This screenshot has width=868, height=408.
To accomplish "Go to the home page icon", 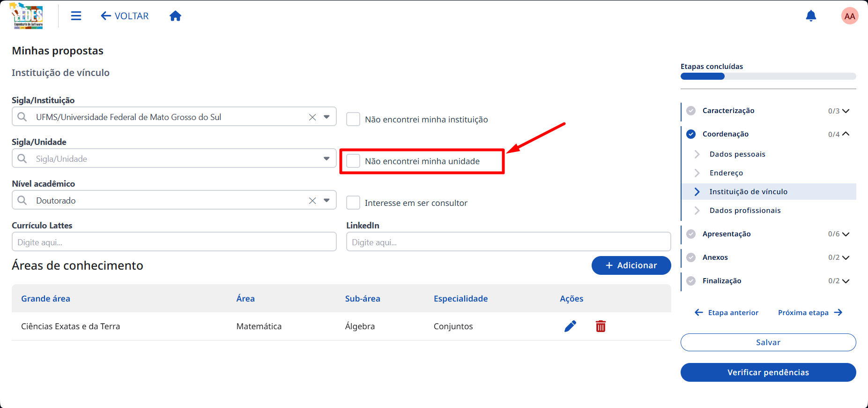I will tap(175, 16).
